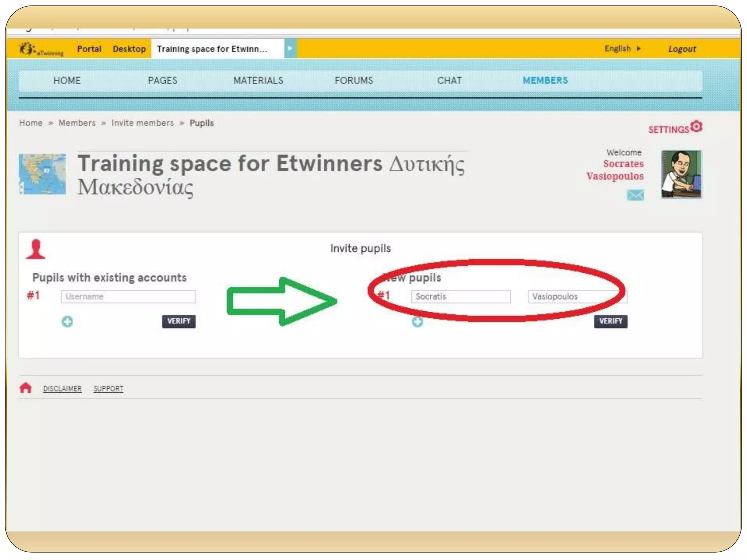Click the envelope mail icon
Screen dimensions: 747x560
(x=635, y=195)
